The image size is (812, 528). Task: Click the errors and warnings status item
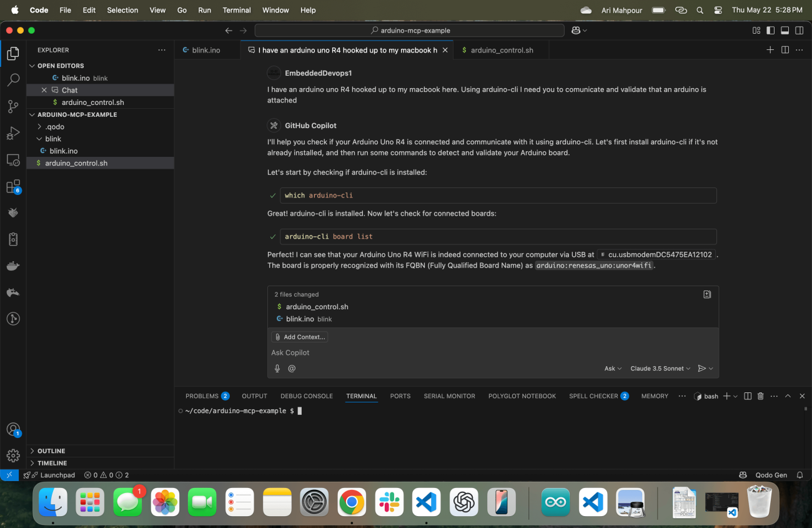pyautogui.click(x=106, y=475)
